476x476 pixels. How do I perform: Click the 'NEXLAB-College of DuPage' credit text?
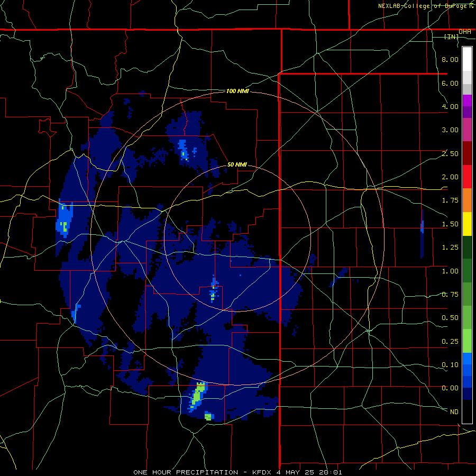pyautogui.click(x=424, y=6)
